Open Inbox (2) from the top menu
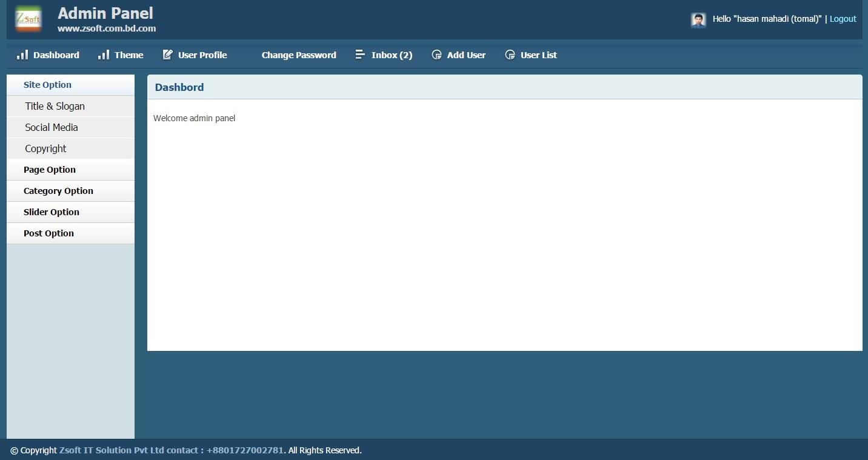This screenshot has width=868, height=460. click(x=392, y=55)
